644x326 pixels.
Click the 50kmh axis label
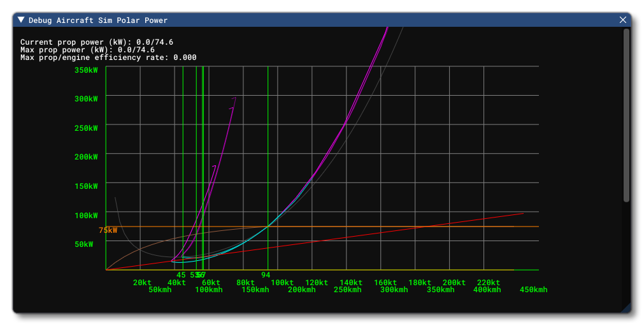pos(160,290)
